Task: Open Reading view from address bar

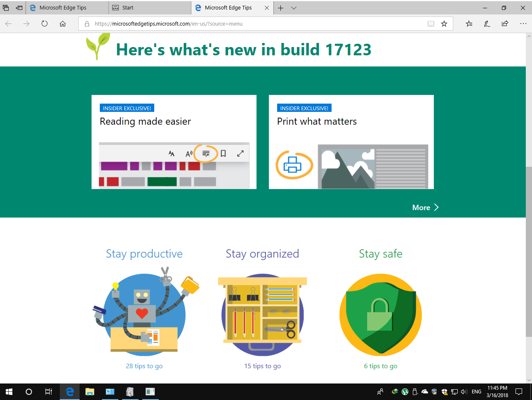Action: tap(431, 24)
